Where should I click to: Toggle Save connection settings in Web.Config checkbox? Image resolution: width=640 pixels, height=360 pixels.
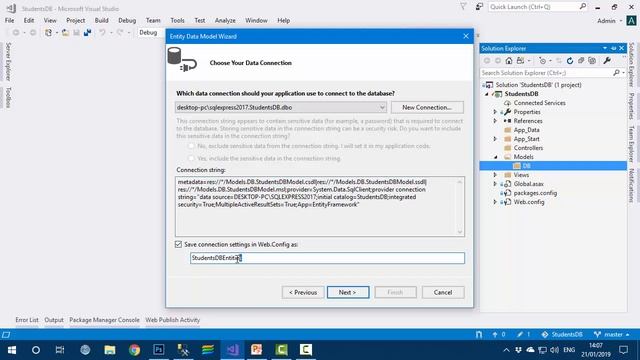(x=178, y=244)
